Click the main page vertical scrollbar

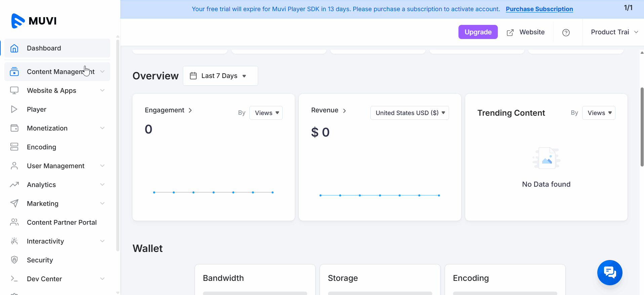click(x=642, y=127)
